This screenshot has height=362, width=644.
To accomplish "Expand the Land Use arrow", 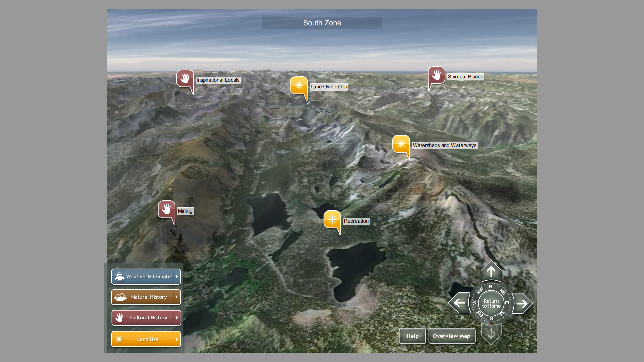I will pyautogui.click(x=177, y=339).
